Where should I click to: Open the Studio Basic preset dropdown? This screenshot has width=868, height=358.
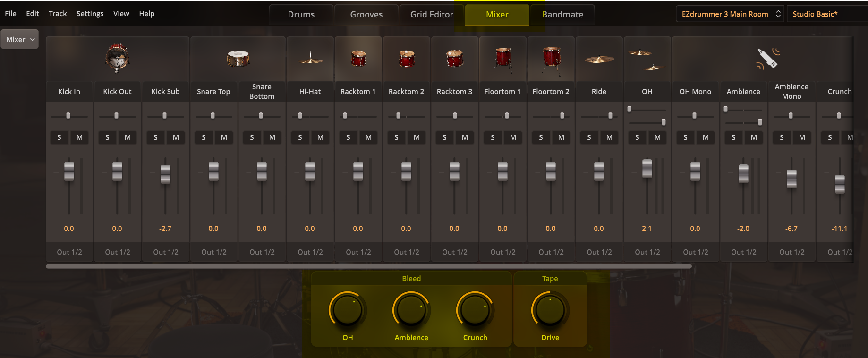click(827, 14)
